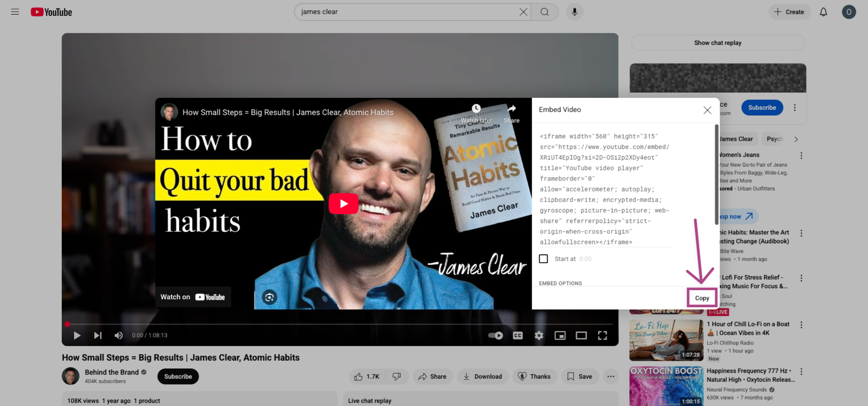Image resolution: width=868 pixels, height=406 pixels.
Task: Open notifications bell
Action: (x=823, y=12)
